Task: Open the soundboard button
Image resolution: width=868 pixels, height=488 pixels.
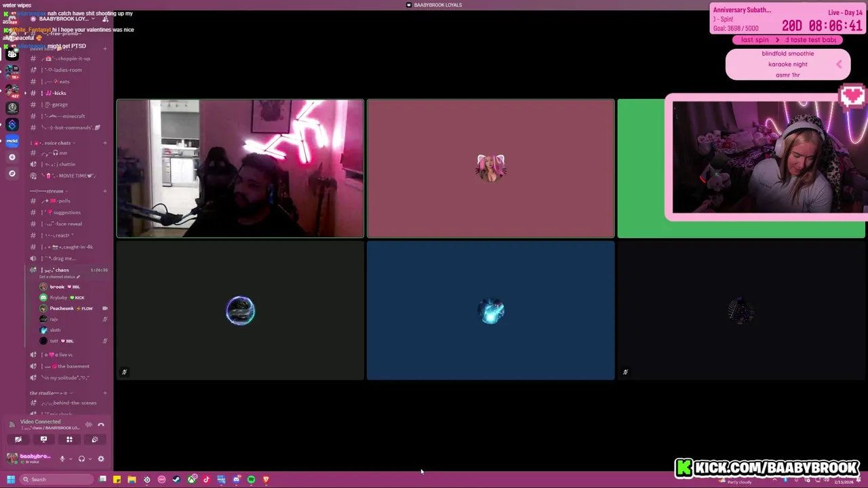Action: point(95,439)
